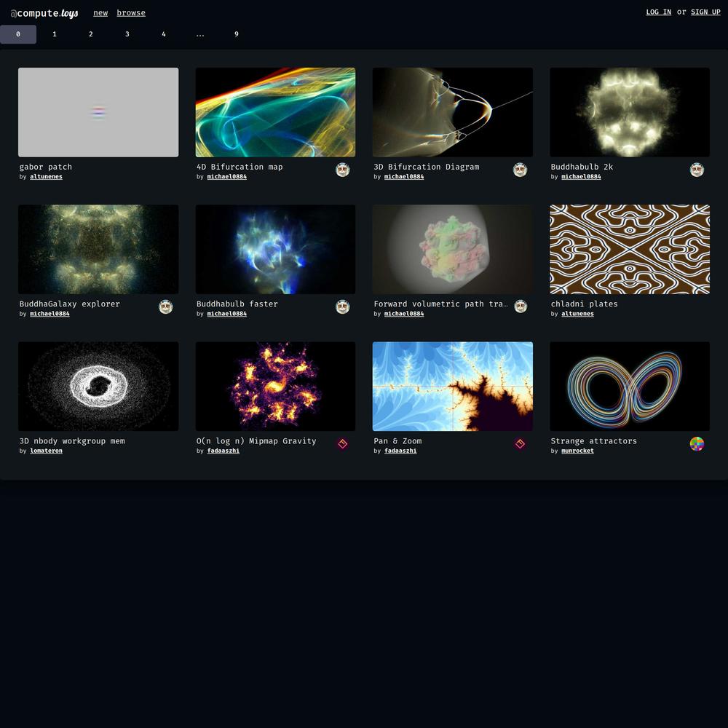The width and height of the screenshot is (728, 728).
Task: Click LOG IN link
Action: [x=658, y=12]
